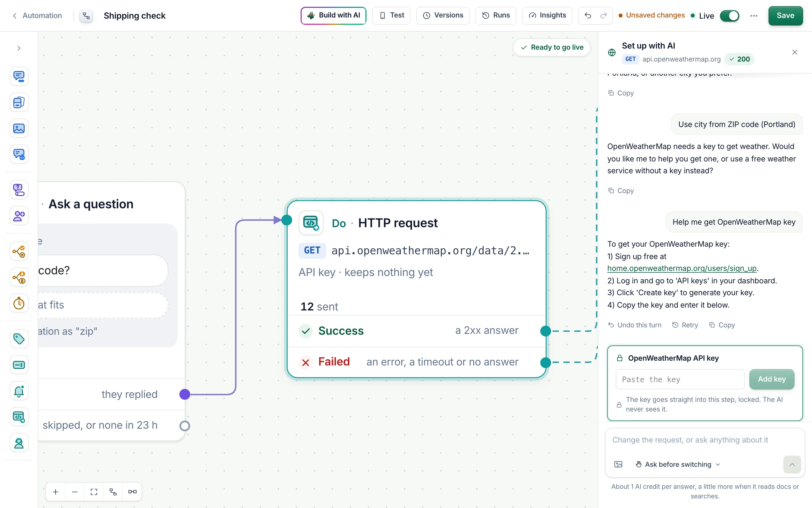Close the Set up with AI panel
The height and width of the screenshot is (508, 812).
[x=795, y=52]
